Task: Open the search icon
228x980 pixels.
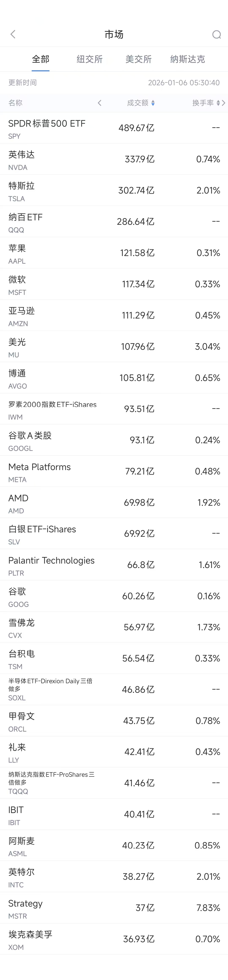Action: tap(216, 35)
